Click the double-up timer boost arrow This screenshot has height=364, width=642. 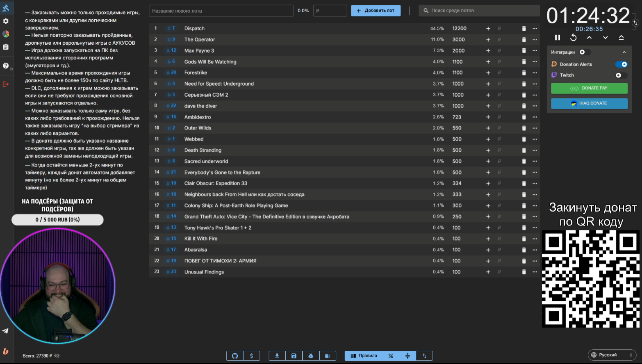click(x=622, y=38)
